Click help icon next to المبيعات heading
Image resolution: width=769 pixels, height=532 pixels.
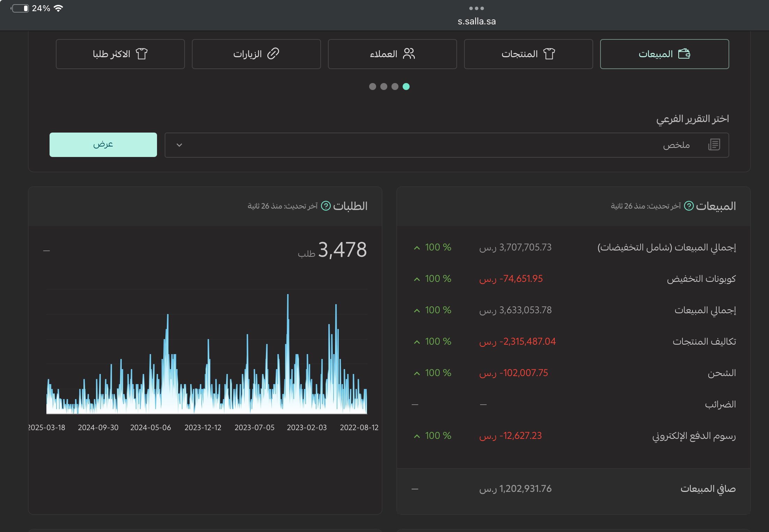click(688, 206)
